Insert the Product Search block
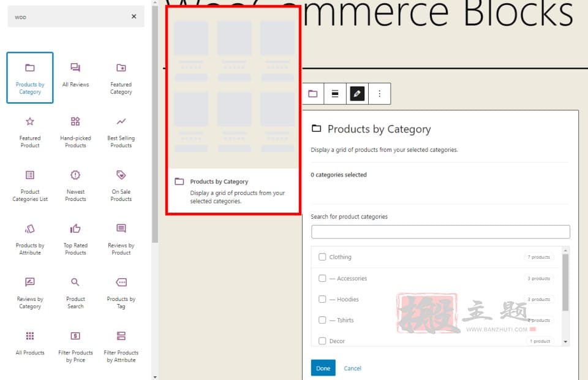The width and height of the screenshot is (588, 380). (75, 292)
